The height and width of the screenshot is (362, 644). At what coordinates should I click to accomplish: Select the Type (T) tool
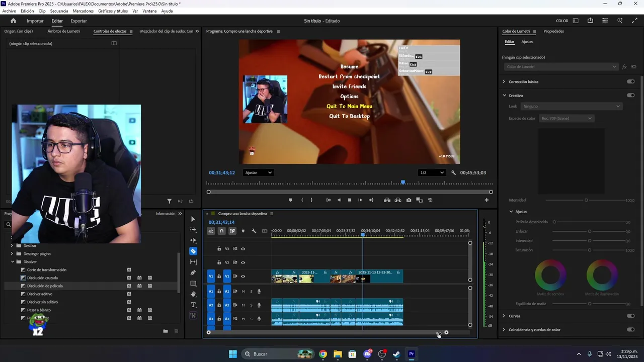tap(193, 305)
